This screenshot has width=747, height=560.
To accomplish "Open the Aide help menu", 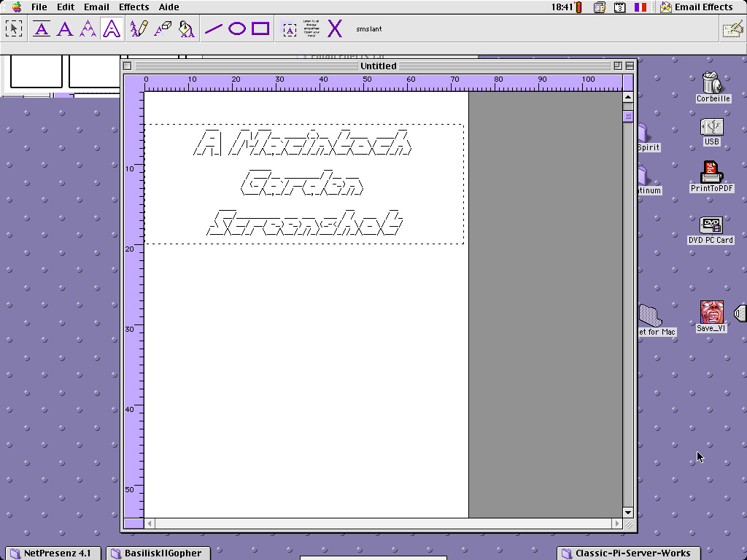I will point(169,7).
